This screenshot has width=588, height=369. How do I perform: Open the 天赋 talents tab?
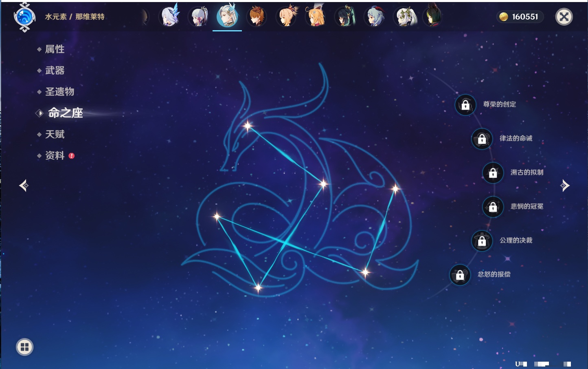55,134
